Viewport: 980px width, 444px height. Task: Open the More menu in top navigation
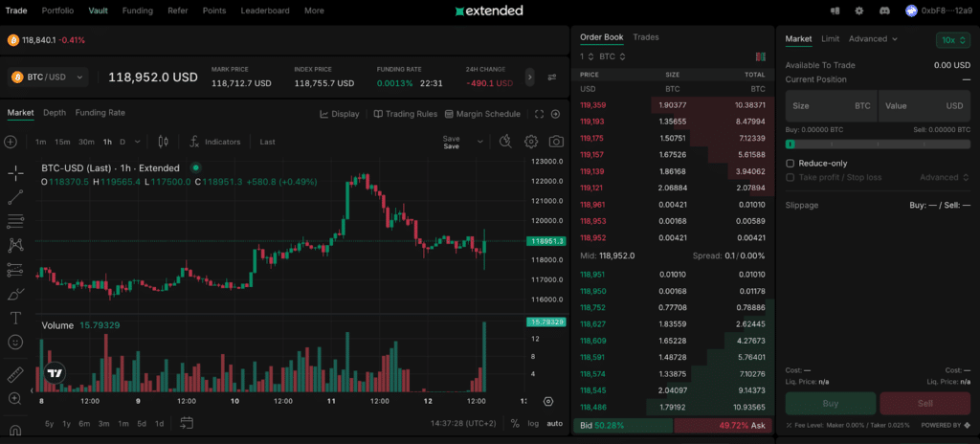click(314, 11)
